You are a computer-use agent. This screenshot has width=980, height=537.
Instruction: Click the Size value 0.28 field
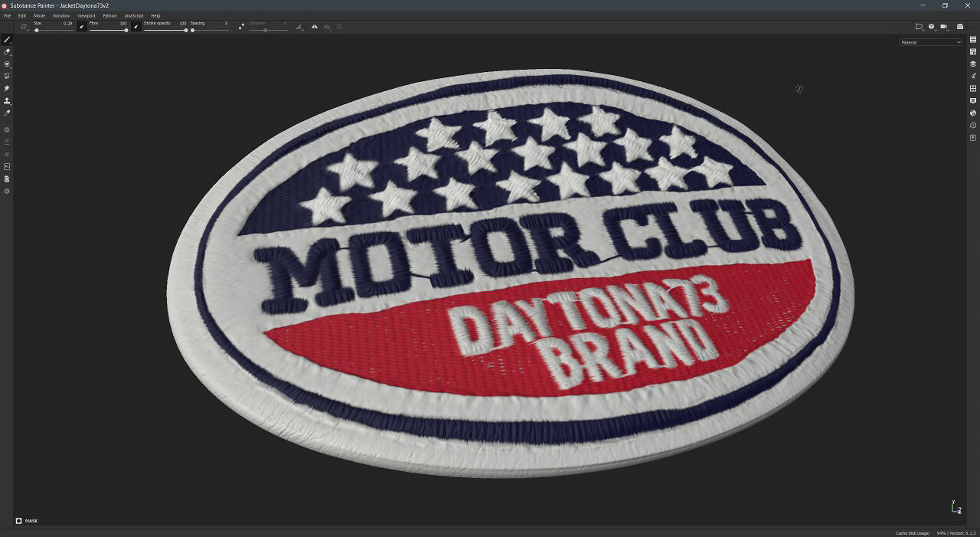tap(67, 24)
